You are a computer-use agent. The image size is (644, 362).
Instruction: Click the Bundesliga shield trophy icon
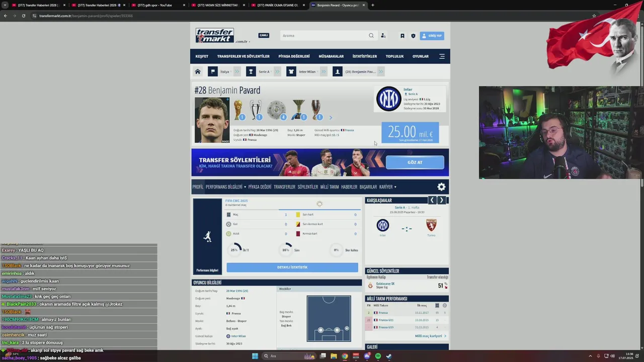coord(276,110)
